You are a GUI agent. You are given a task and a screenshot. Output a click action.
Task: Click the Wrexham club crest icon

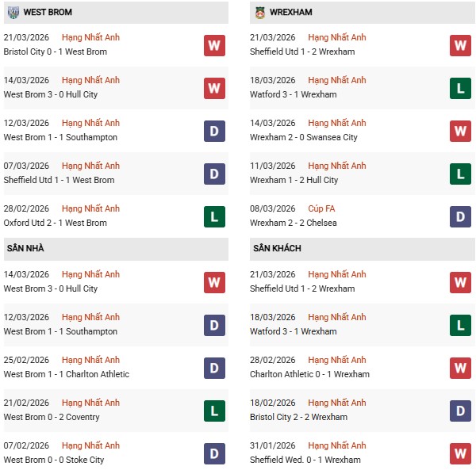tap(260, 13)
